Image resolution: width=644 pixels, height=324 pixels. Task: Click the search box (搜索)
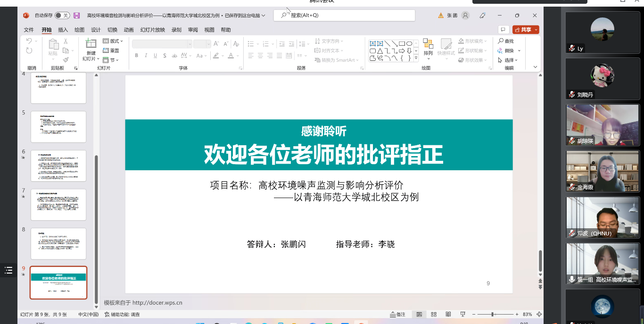(x=344, y=16)
